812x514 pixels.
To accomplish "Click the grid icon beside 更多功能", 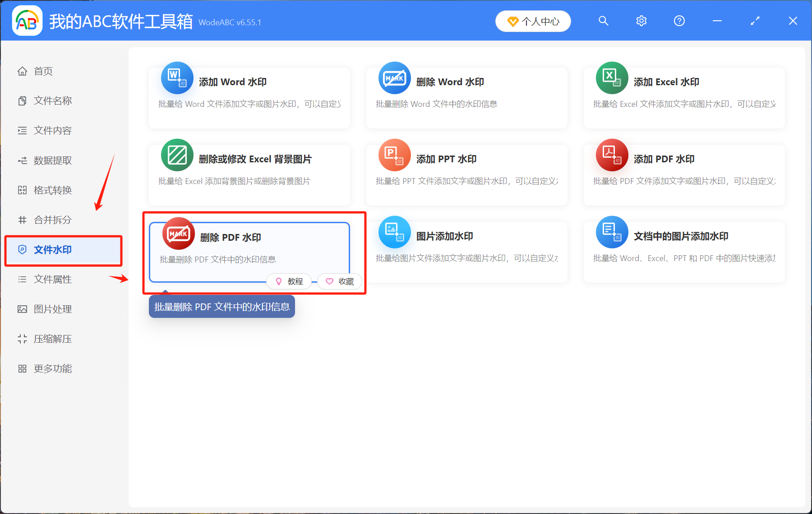I will pyautogui.click(x=22, y=369).
